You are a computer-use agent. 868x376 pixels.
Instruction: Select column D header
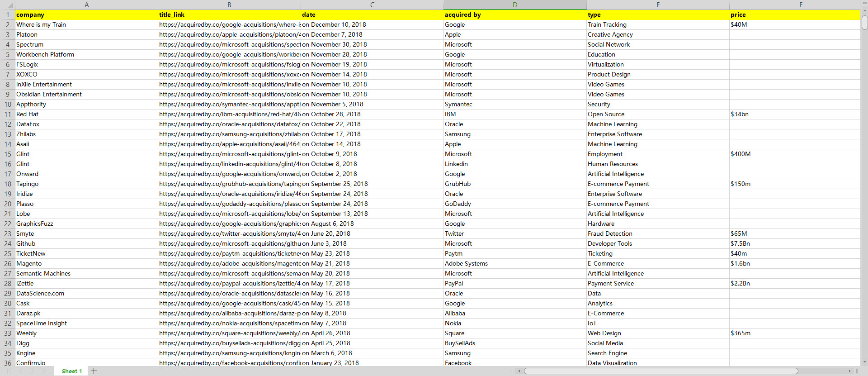coord(514,5)
